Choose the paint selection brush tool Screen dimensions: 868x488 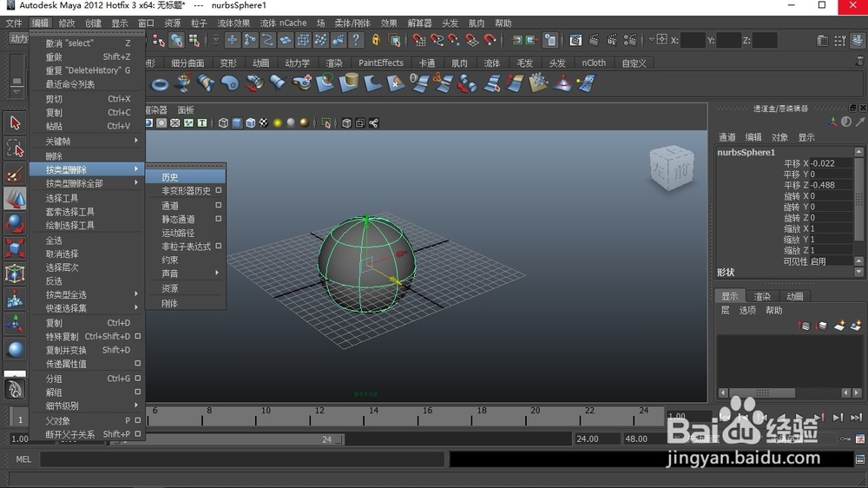tap(15, 174)
